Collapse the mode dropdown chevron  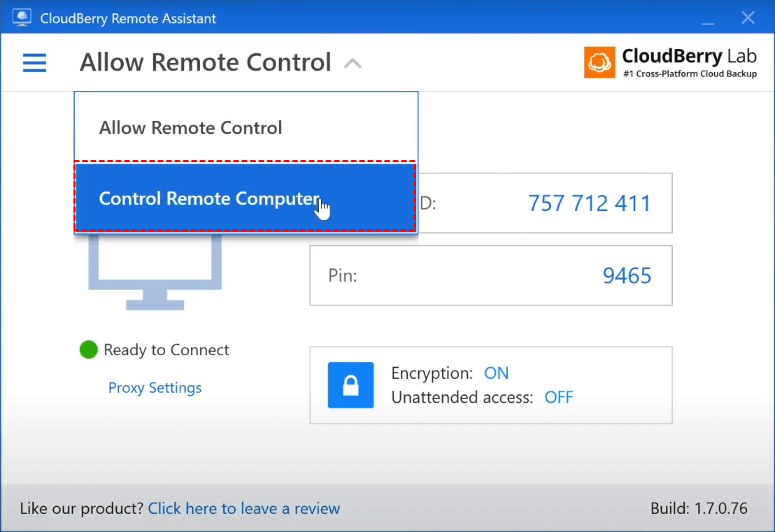click(x=353, y=64)
